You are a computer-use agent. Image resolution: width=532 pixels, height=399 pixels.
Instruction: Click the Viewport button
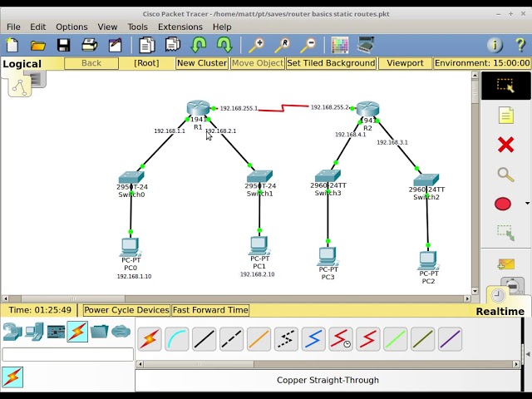click(x=405, y=63)
